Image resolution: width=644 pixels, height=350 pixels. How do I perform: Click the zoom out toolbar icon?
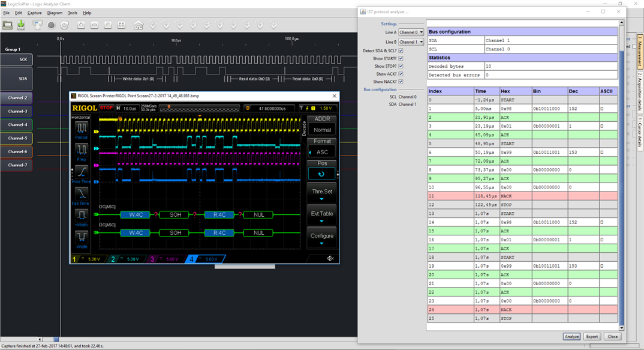click(95, 25)
